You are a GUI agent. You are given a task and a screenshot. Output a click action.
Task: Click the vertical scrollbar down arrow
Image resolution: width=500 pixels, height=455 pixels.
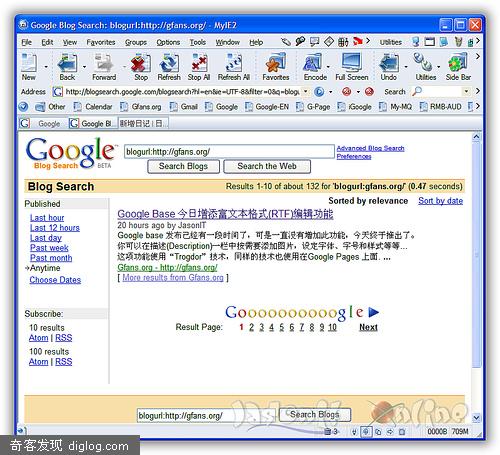point(476,418)
